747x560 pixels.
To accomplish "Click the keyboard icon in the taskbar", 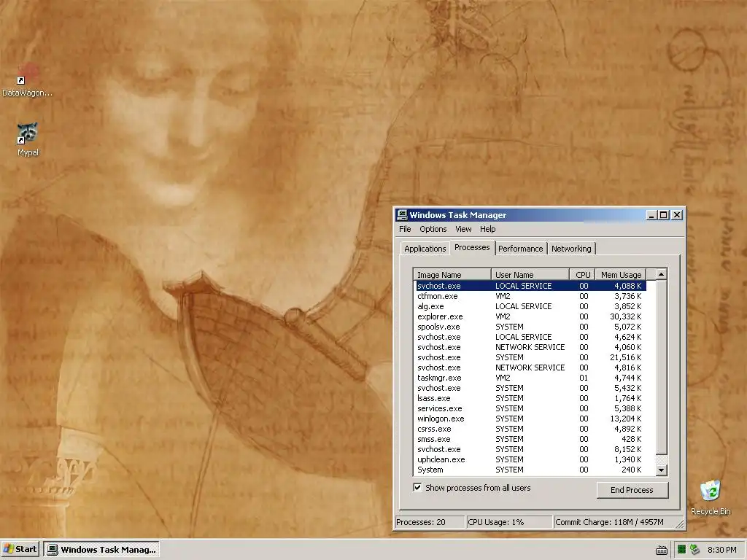I will pos(662,550).
